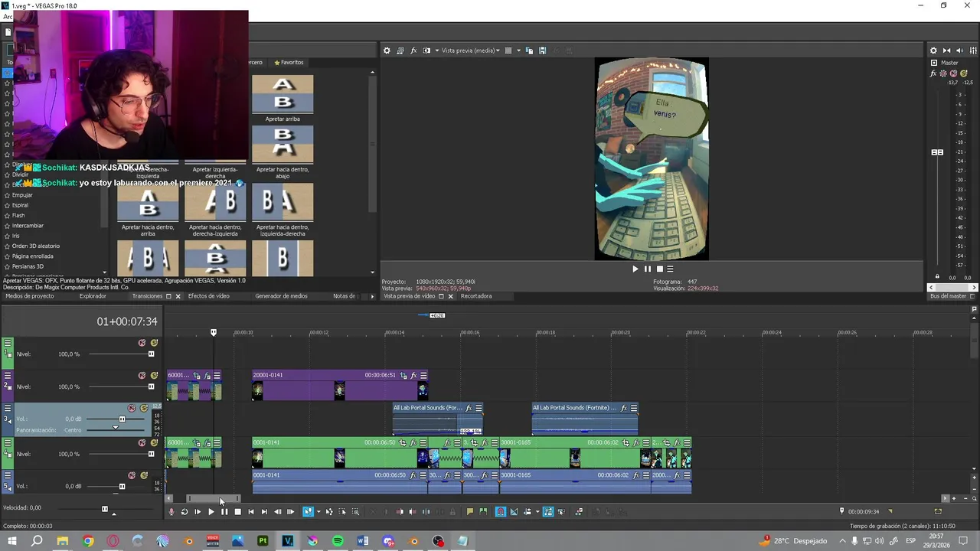980x551 pixels.
Task: Choose Apretar hacia dentro, abajo preset
Action: 283,152
